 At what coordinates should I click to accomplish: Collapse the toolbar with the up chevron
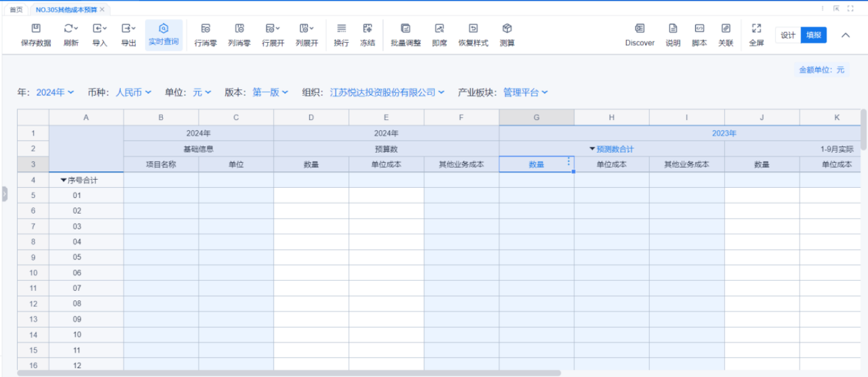click(x=845, y=35)
